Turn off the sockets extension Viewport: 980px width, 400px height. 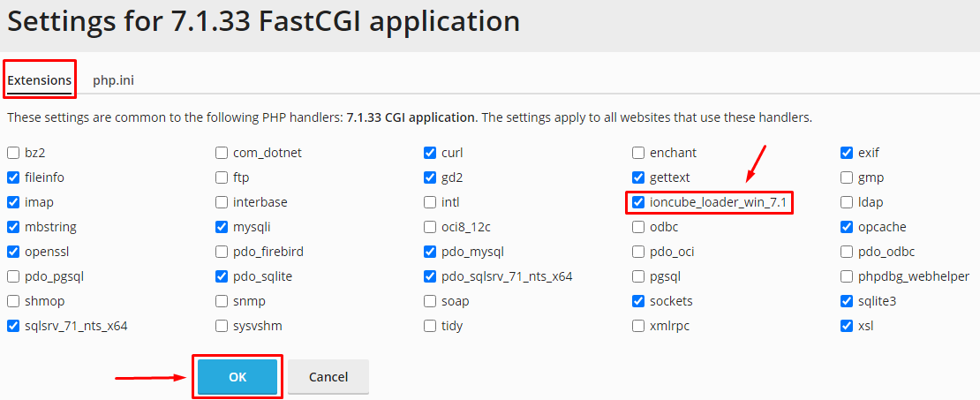(638, 301)
